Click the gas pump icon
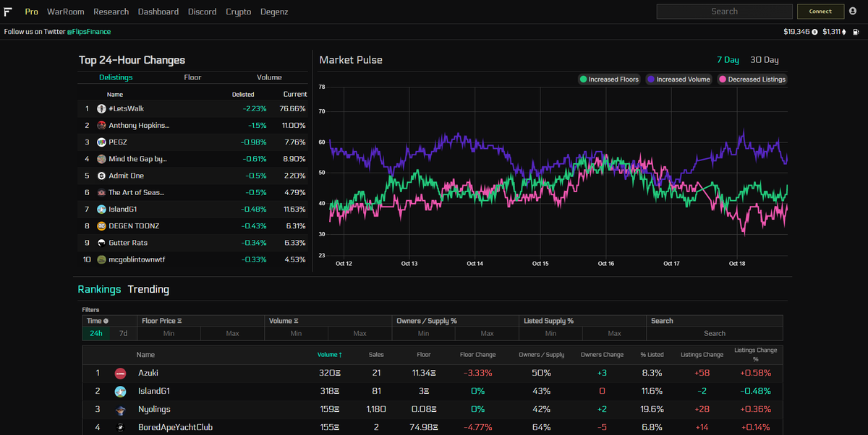This screenshot has width=868, height=435. coord(856,32)
